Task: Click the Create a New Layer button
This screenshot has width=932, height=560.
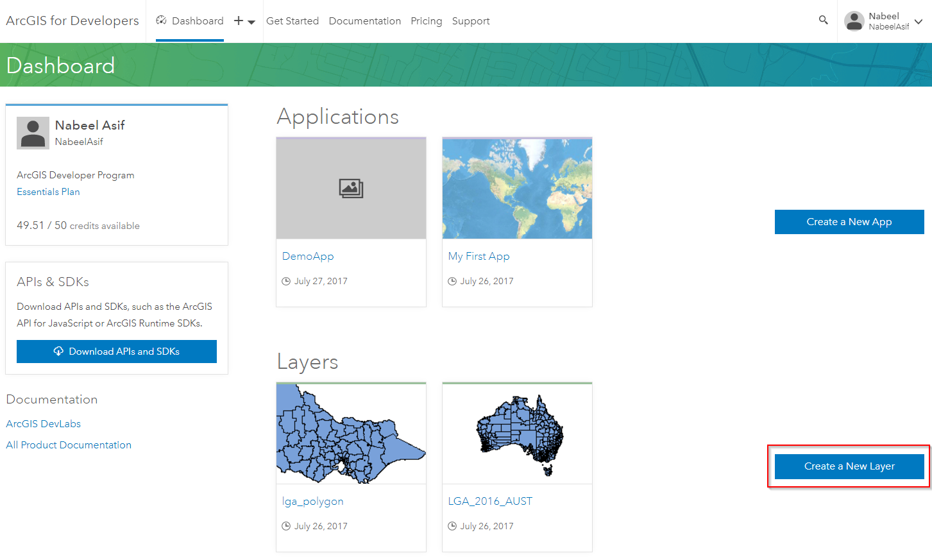Action: 849,466
